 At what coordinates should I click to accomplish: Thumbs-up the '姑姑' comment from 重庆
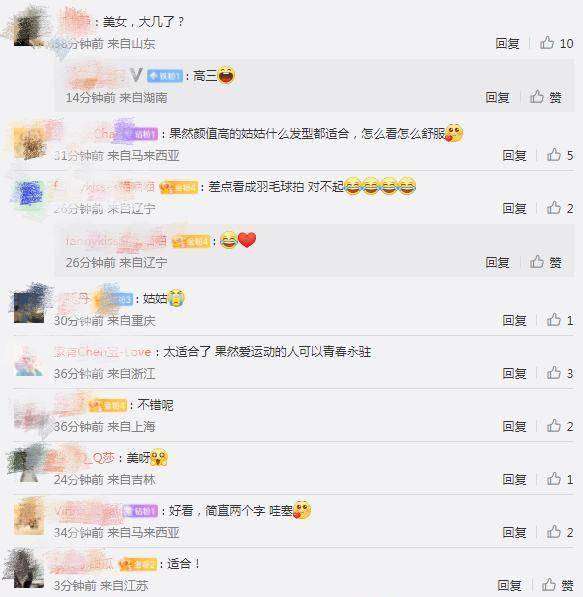[x=560, y=320]
